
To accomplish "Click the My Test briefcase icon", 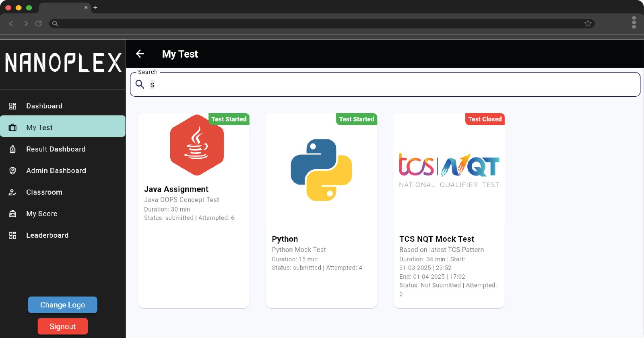I will click(12, 127).
